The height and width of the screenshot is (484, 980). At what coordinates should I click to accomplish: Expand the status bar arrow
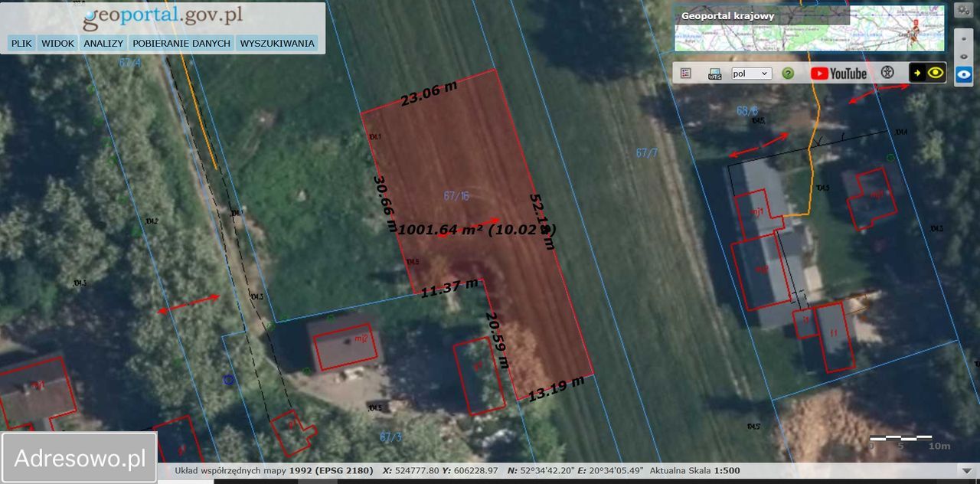tap(965, 470)
